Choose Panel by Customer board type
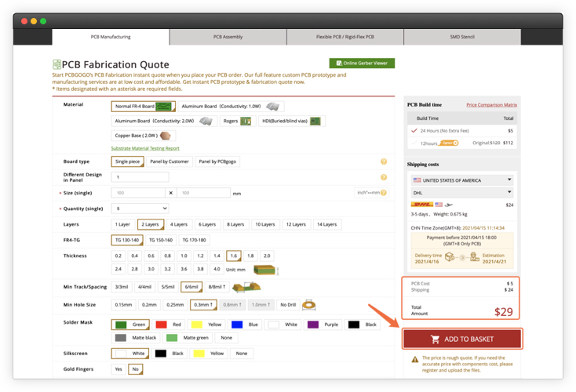 tap(170, 162)
